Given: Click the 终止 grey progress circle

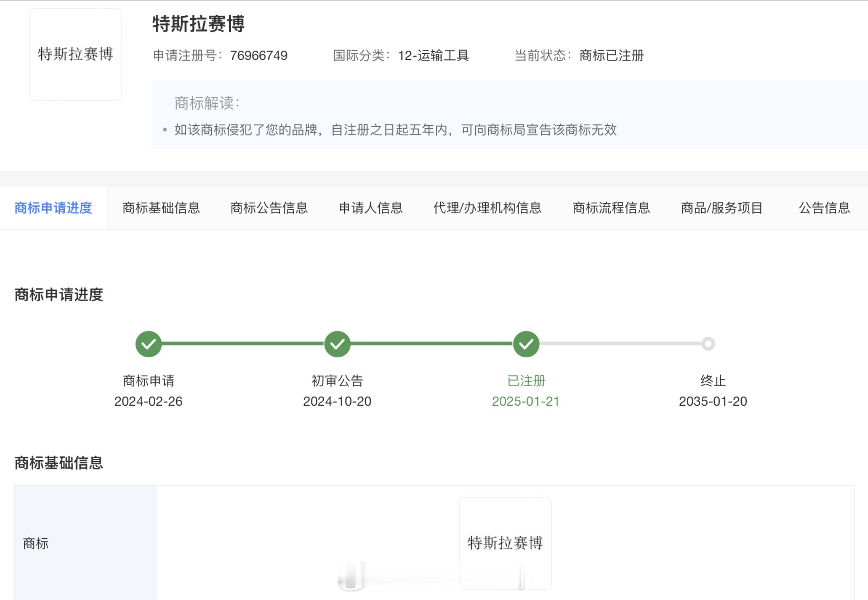Looking at the screenshot, I should coord(708,344).
